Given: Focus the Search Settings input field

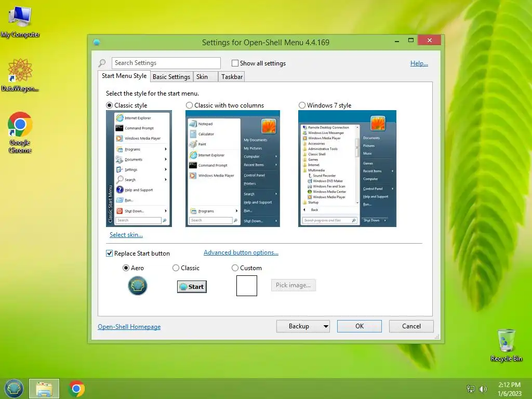Looking at the screenshot, I should pos(166,63).
